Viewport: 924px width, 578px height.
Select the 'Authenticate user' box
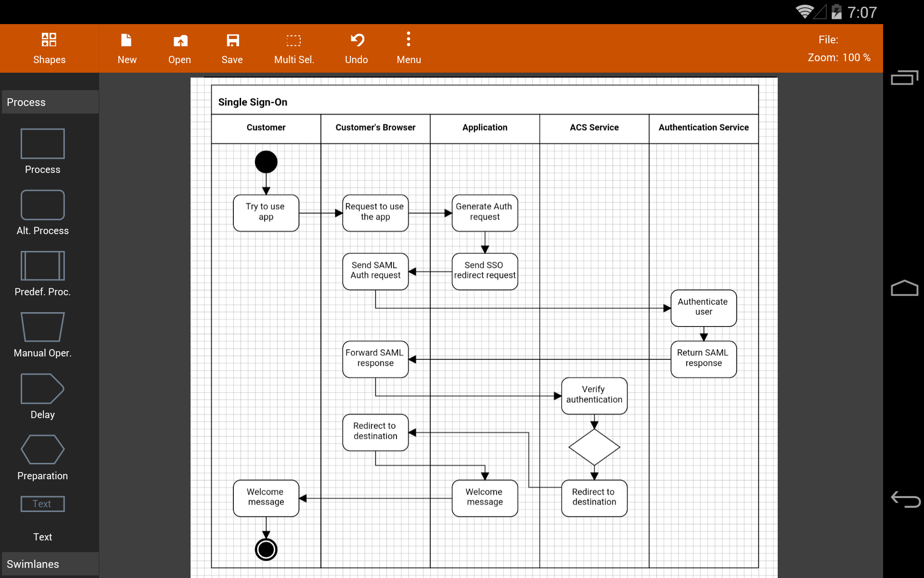[704, 308]
